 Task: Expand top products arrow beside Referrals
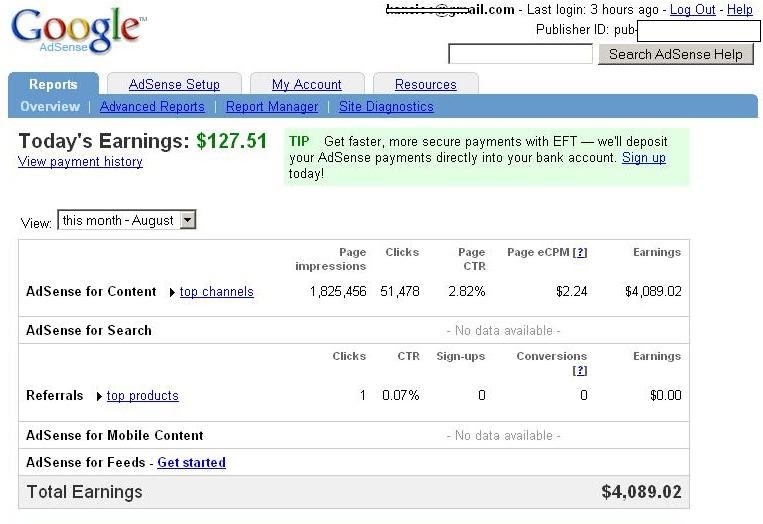99,397
